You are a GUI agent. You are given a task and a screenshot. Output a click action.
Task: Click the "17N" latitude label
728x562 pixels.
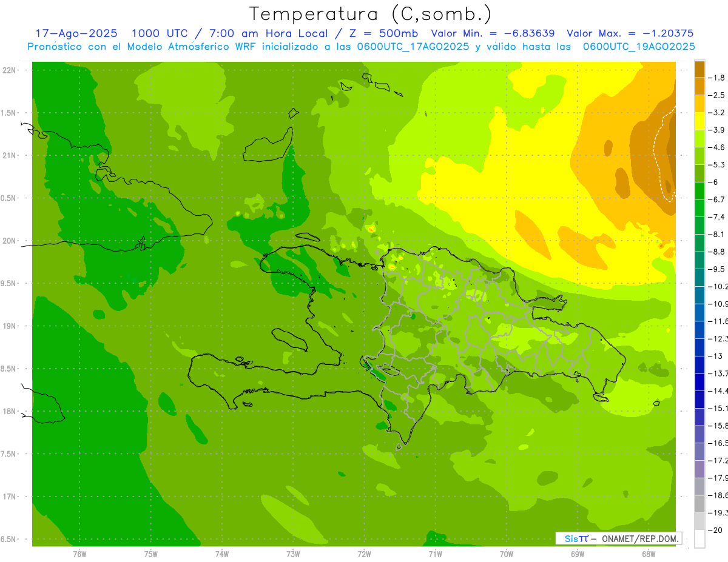[9, 497]
